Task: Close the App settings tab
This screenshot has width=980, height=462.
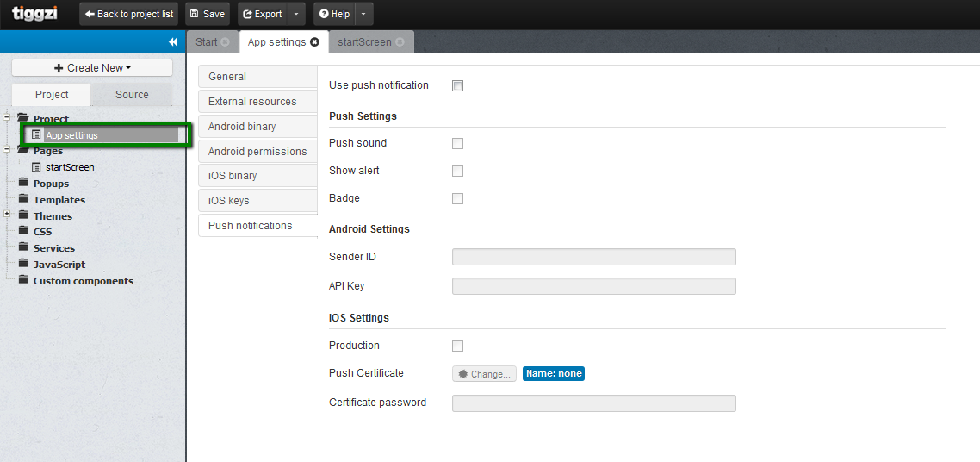Action: pos(314,42)
